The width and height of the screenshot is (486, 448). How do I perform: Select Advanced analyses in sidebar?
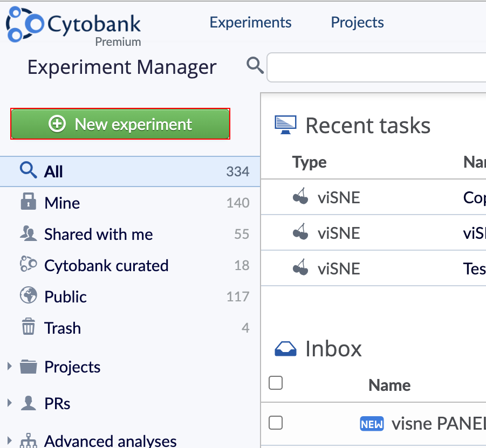tap(111, 441)
